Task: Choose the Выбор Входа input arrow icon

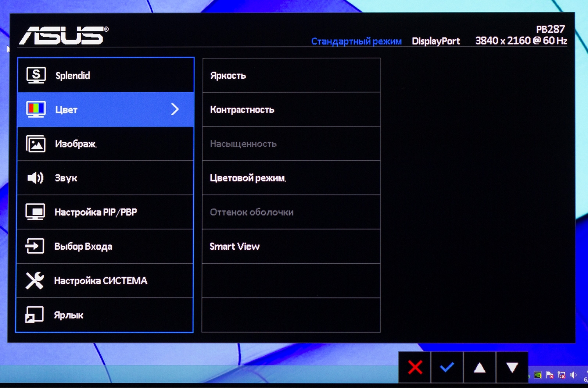Action: click(35, 246)
